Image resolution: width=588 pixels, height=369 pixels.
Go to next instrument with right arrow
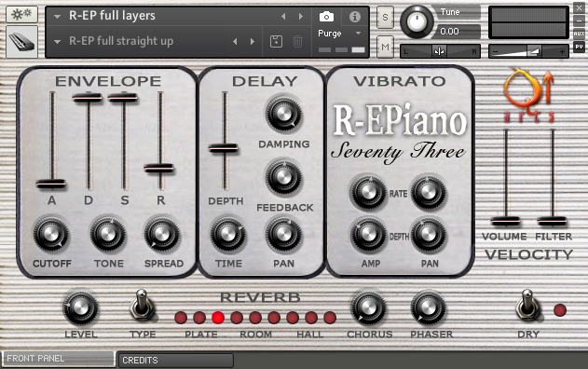click(301, 16)
